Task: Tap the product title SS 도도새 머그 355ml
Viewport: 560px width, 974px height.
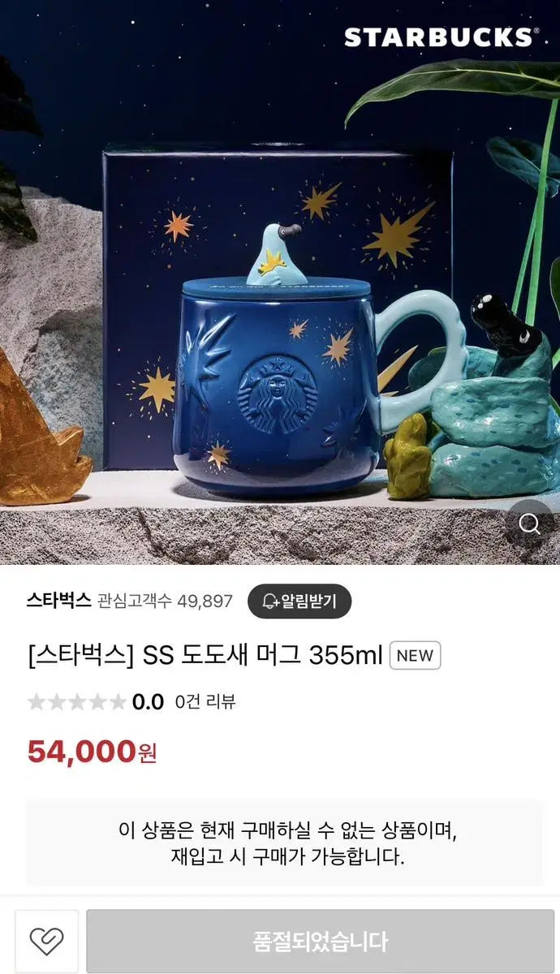Action: click(x=205, y=656)
